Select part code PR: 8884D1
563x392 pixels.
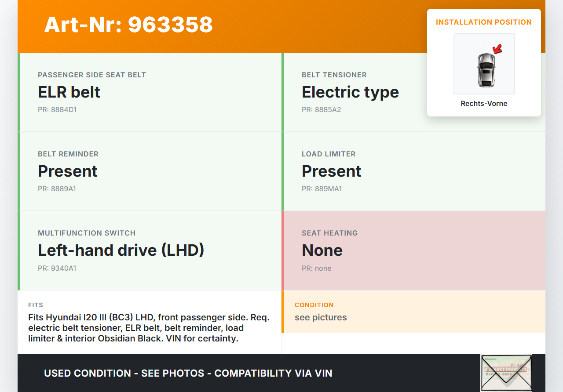coord(57,109)
